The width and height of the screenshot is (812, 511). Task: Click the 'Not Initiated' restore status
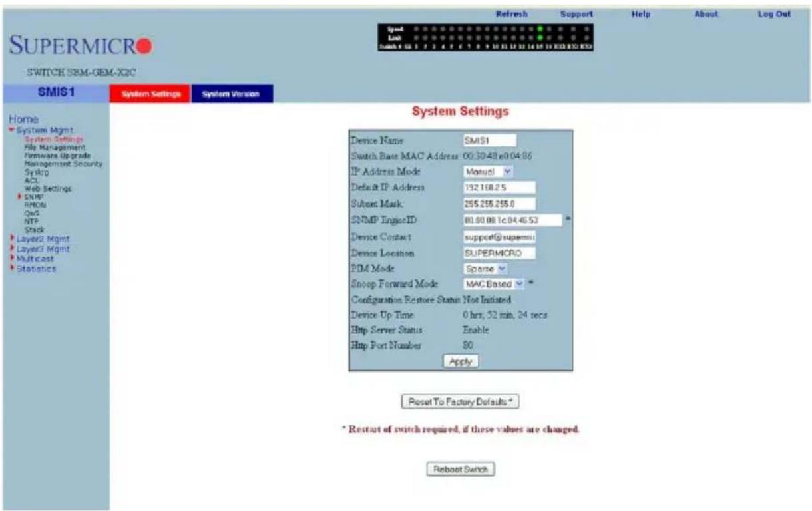click(x=487, y=299)
